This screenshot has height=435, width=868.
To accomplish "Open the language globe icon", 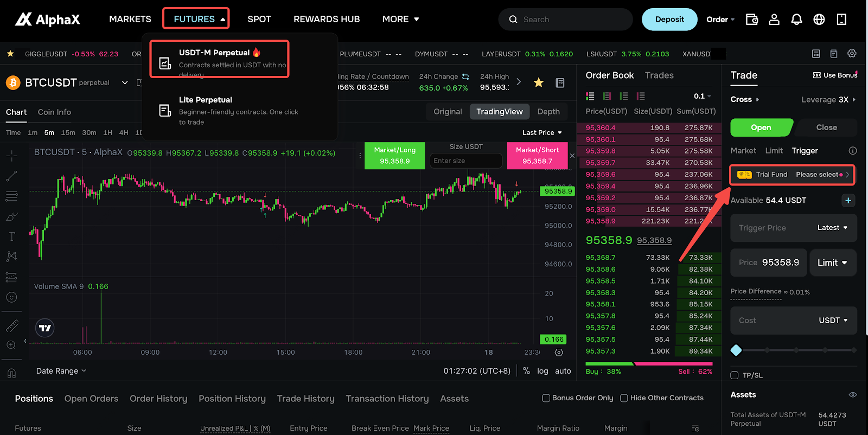I will tap(819, 20).
